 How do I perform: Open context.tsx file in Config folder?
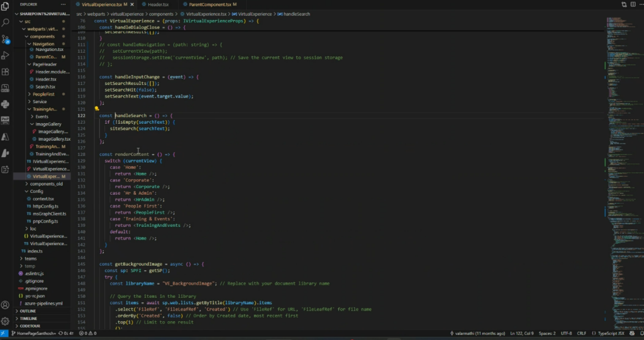(43, 199)
